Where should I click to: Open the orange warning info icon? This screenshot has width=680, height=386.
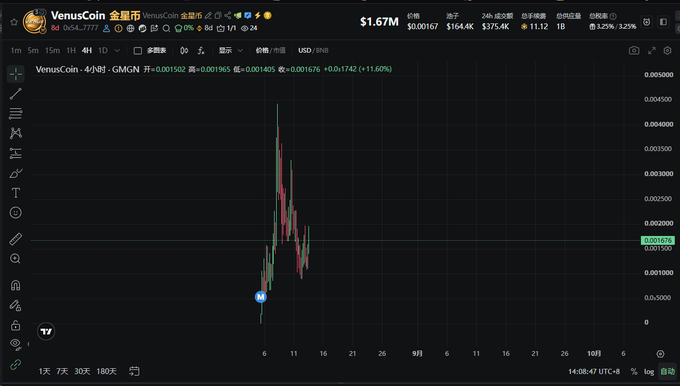point(118,28)
